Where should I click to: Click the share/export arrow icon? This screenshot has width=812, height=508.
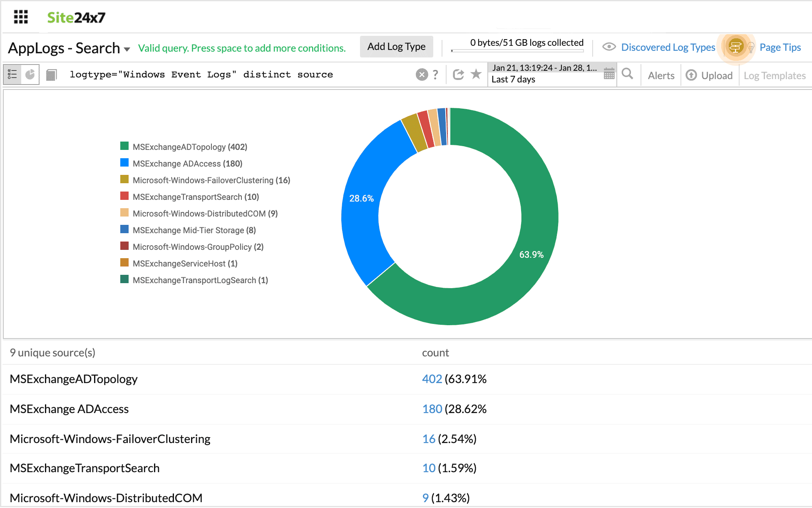click(x=458, y=75)
